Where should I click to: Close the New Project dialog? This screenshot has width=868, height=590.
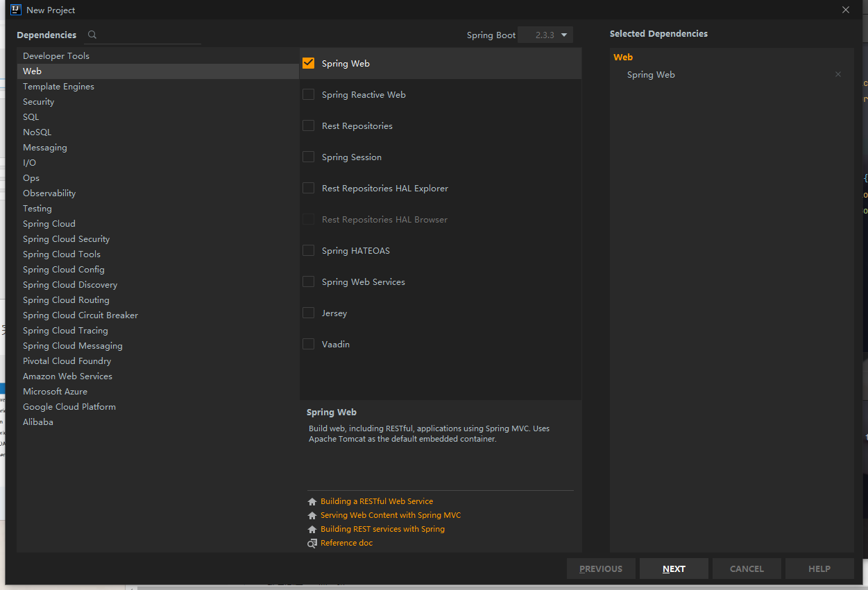coord(846,10)
